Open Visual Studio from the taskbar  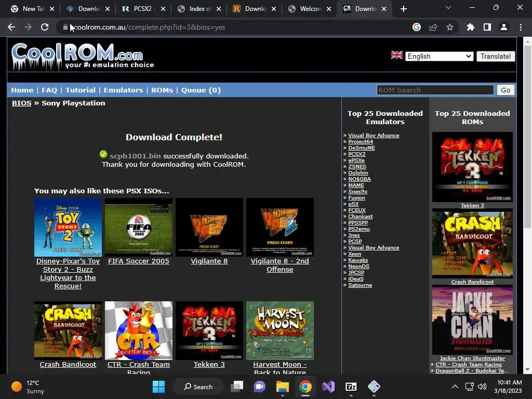[x=328, y=387]
